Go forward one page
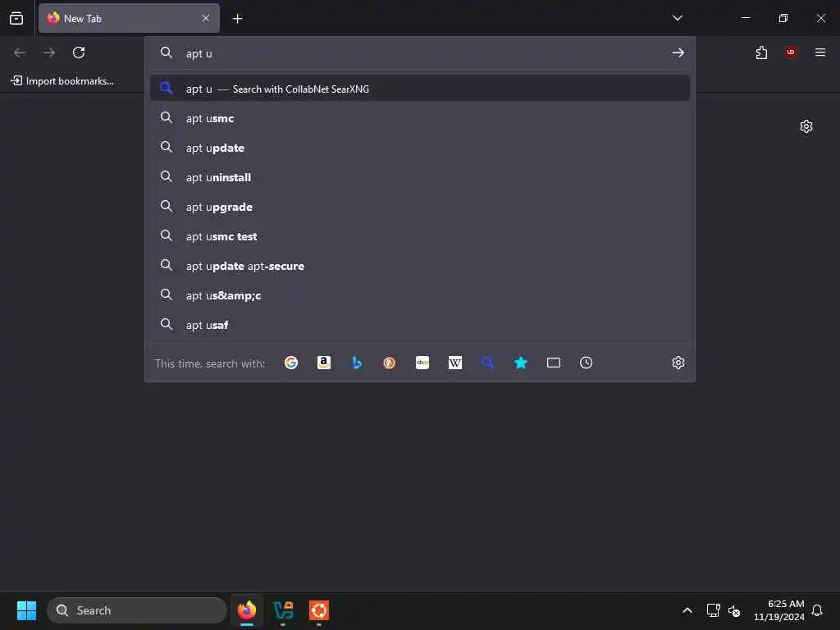Screen dimensions: 840x630 (x=49, y=52)
